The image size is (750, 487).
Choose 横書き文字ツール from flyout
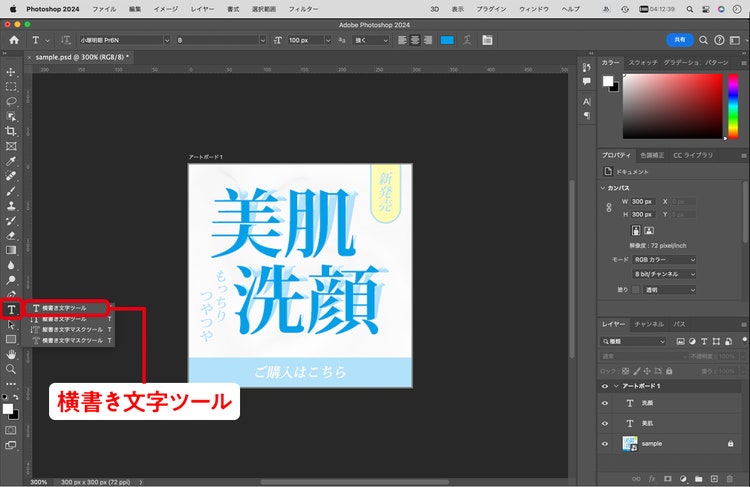(66, 308)
